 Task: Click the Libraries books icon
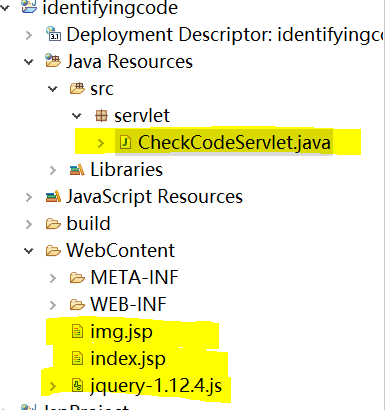pyautogui.click(x=77, y=170)
